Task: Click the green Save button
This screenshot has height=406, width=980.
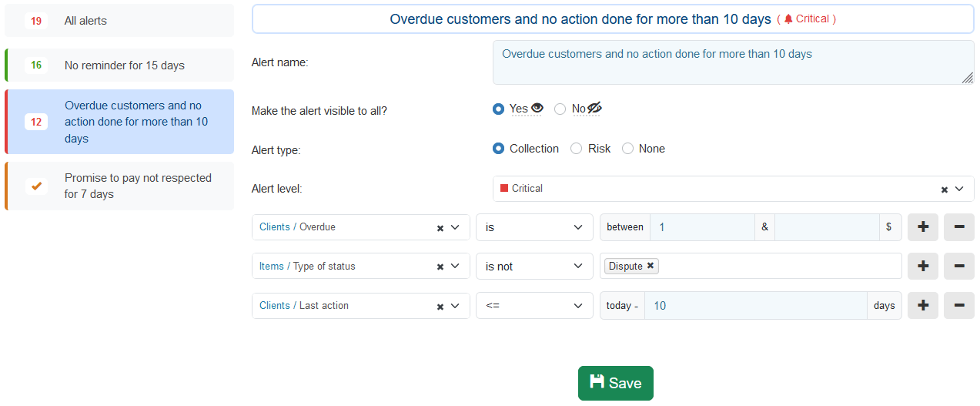Action: (615, 383)
